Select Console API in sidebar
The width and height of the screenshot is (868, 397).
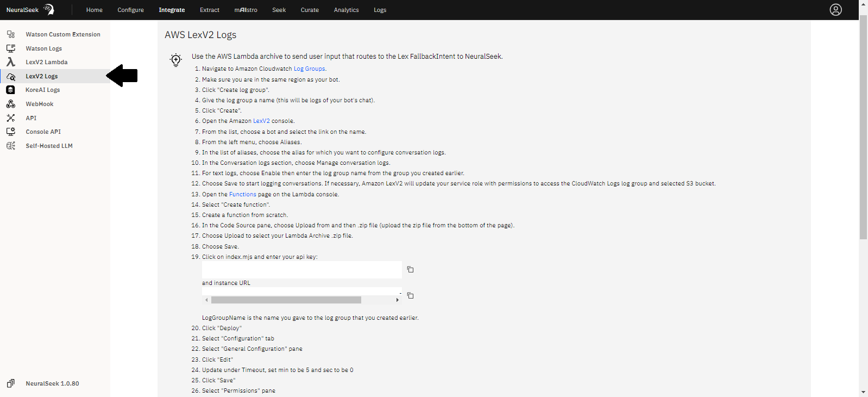[x=43, y=132]
